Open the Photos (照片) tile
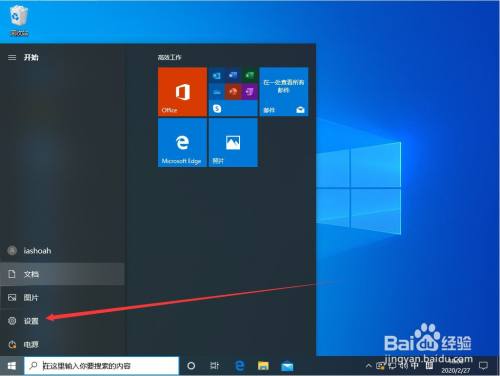 [x=233, y=143]
